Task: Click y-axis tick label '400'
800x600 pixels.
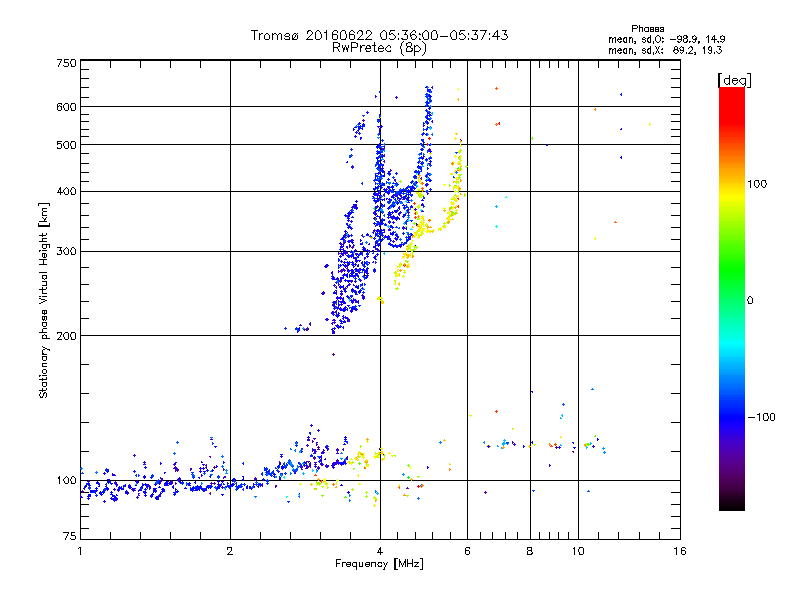Action: tap(66, 192)
